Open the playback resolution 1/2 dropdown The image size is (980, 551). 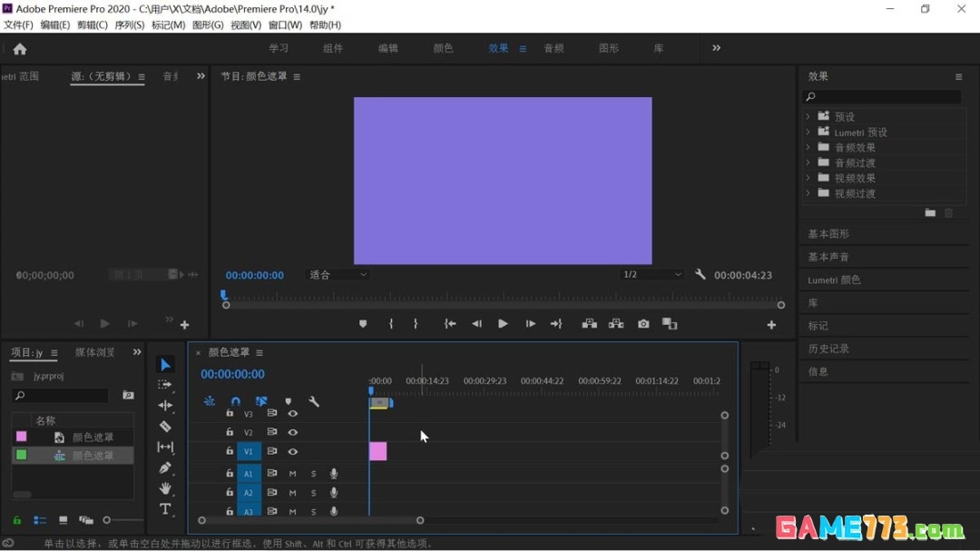click(x=653, y=274)
